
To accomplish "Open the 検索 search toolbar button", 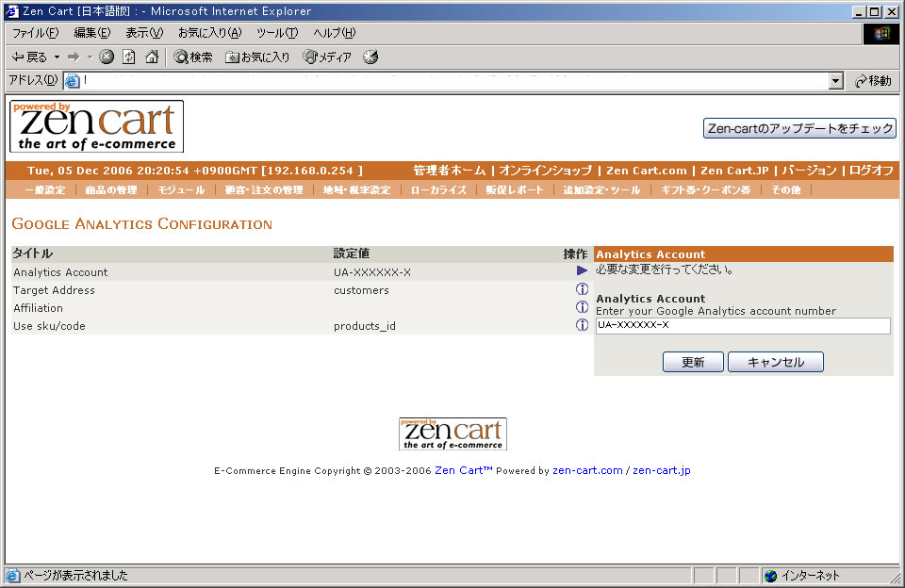I will click(x=193, y=57).
